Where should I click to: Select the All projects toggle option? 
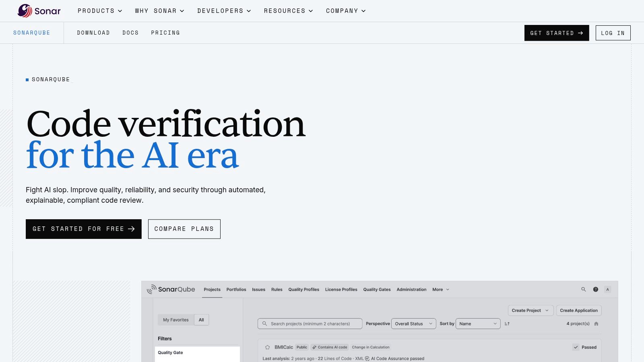[x=201, y=320]
